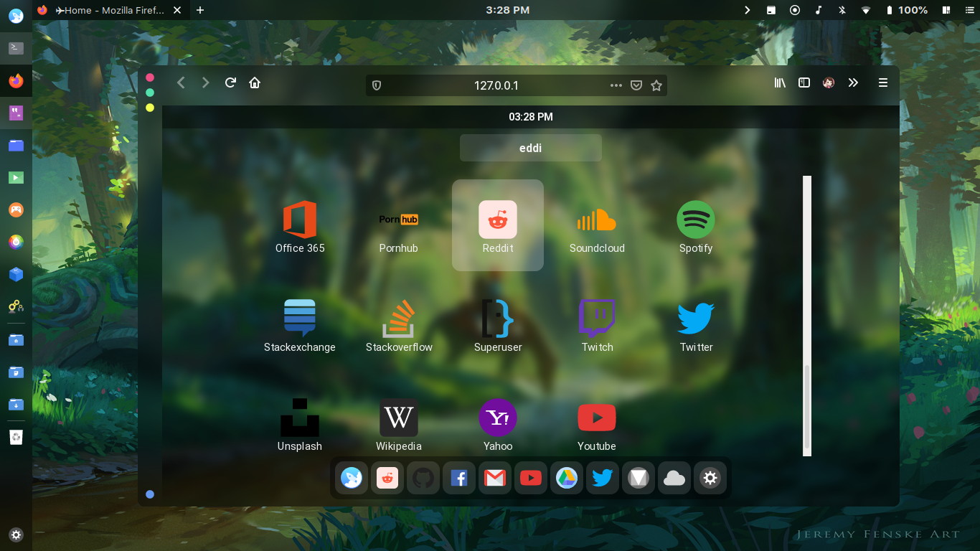Click the cloud icon in the page dock
This screenshot has width=980, height=551.
(x=674, y=478)
